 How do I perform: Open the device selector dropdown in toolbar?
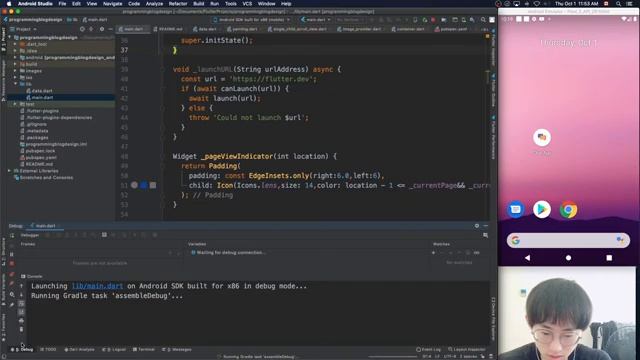click(251, 20)
